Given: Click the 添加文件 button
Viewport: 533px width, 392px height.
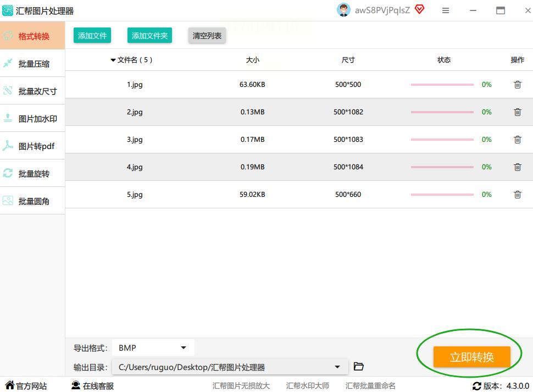Looking at the screenshot, I should point(92,35).
